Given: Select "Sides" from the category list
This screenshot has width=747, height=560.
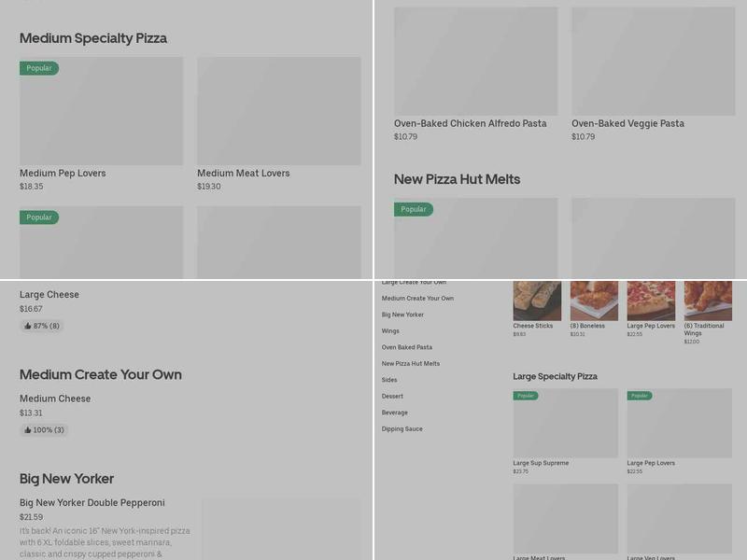Looking at the screenshot, I should (388, 380).
